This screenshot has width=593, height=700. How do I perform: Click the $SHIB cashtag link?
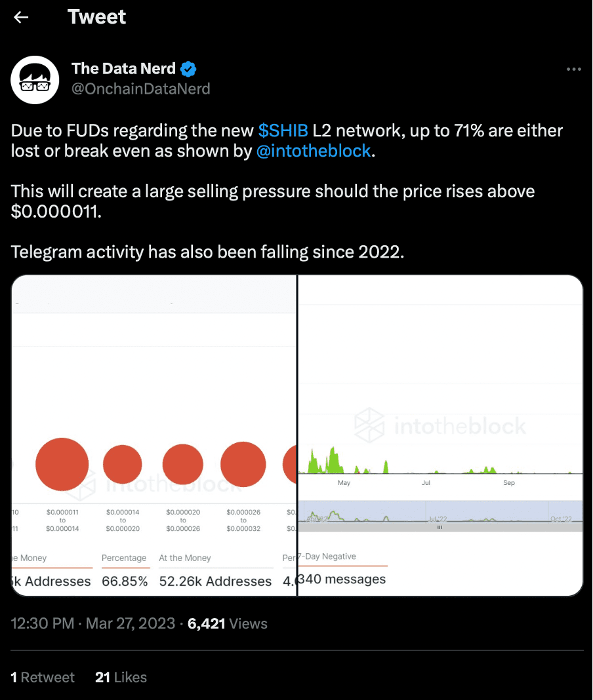click(x=283, y=130)
